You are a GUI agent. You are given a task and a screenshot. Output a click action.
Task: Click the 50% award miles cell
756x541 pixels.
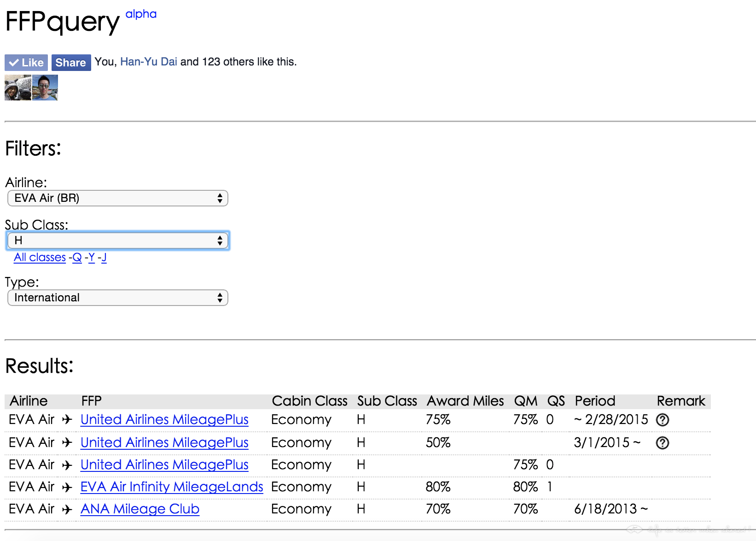[x=438, y=442]
